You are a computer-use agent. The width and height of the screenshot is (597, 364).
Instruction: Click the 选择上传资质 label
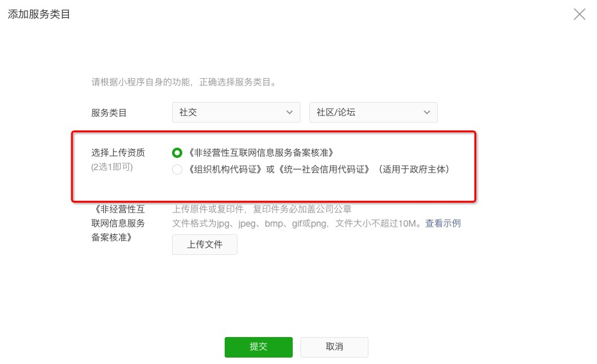(x=118, y=153)
